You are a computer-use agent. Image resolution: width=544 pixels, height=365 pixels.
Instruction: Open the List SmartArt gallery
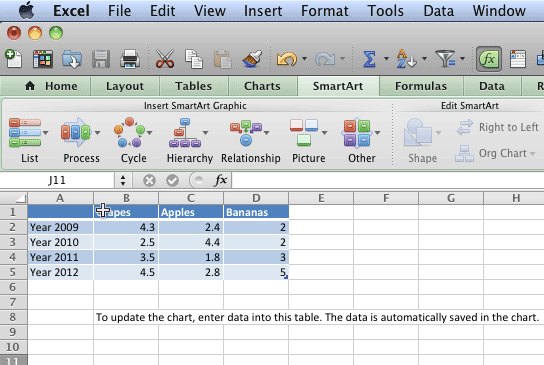(x=29, y=141)
